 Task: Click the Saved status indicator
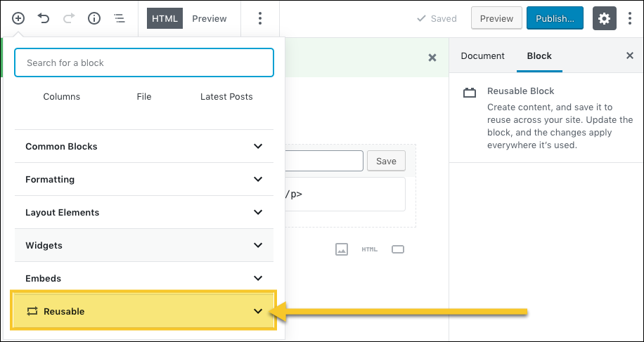point(437,18)
